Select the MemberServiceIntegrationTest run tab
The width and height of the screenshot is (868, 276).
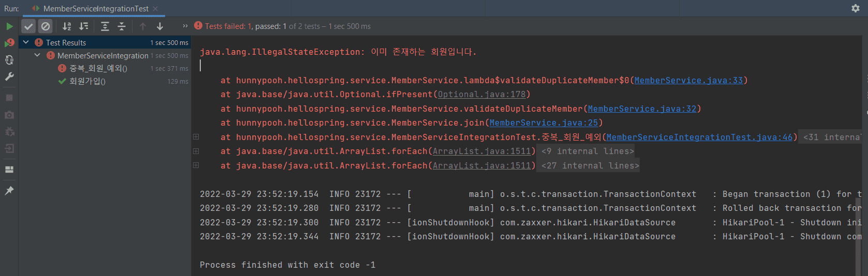[x=95, y=9]
